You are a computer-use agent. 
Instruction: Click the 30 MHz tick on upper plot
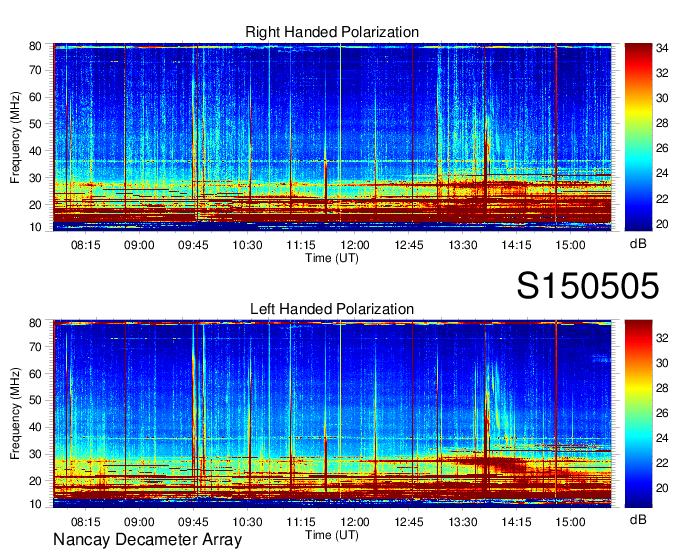coord(35,178)
